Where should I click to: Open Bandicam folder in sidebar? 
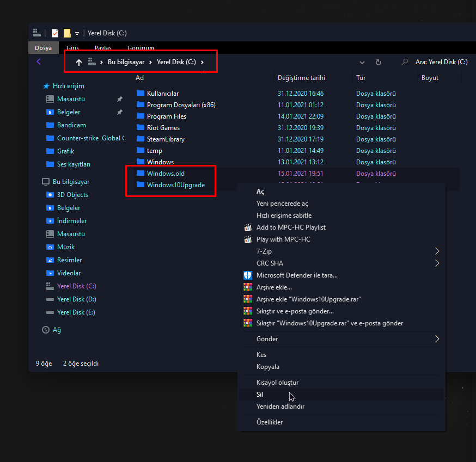71,125
